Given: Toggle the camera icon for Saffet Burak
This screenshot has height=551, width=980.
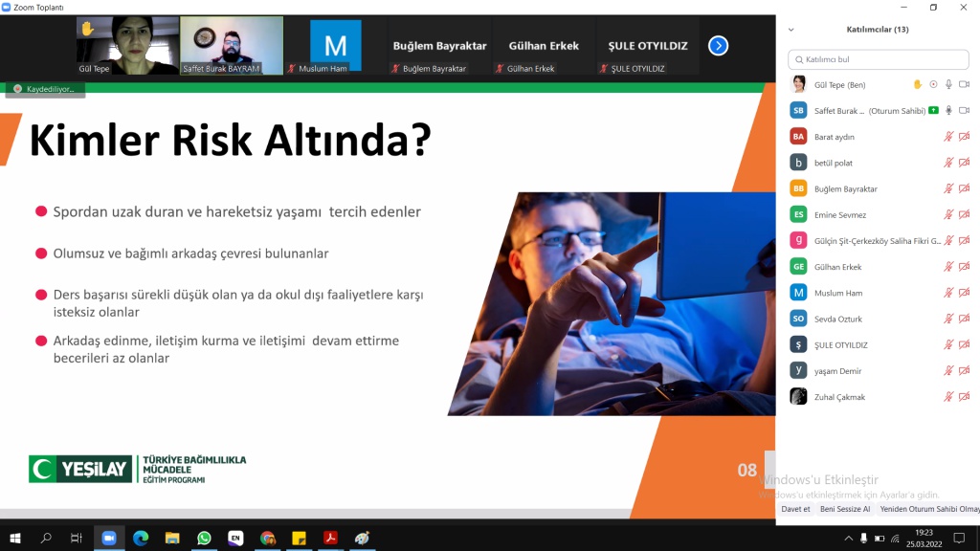Looking at the screenshot, I should pos(964,110).
